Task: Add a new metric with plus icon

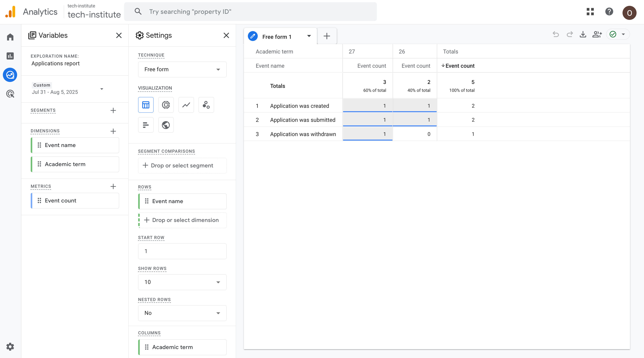Action: pos(113,186)
